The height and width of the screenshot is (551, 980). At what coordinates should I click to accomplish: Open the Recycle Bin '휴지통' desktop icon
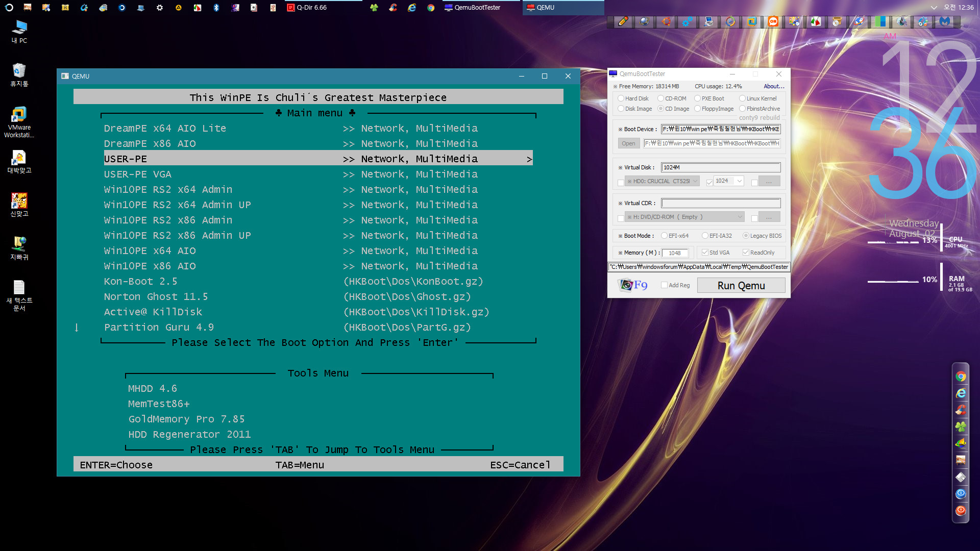tap(19, 75)
